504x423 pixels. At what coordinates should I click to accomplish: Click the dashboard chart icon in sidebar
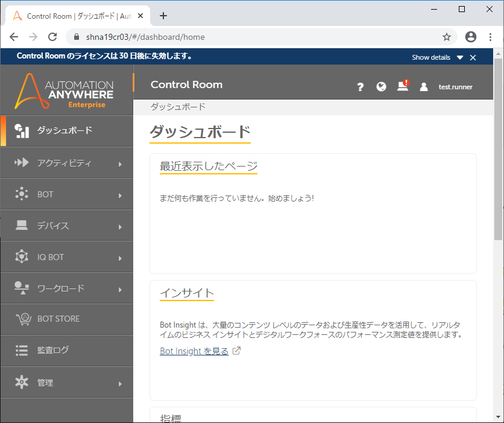[x=22, y=131]
